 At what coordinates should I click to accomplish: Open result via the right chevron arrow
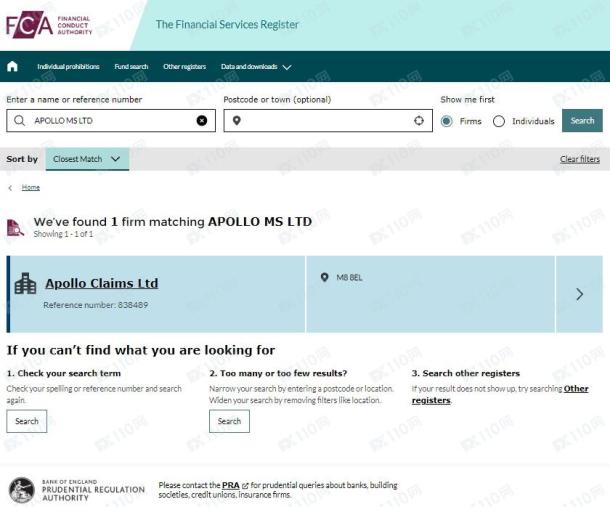tap(579, 294)
